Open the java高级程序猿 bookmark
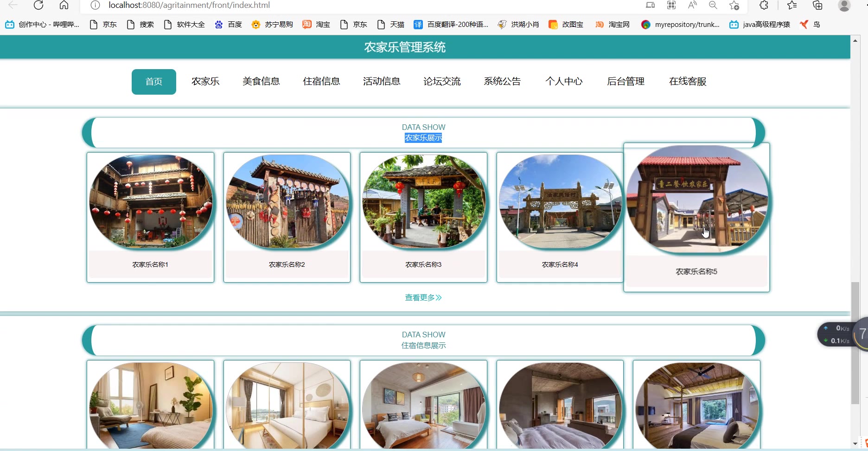 click(759, 25)
